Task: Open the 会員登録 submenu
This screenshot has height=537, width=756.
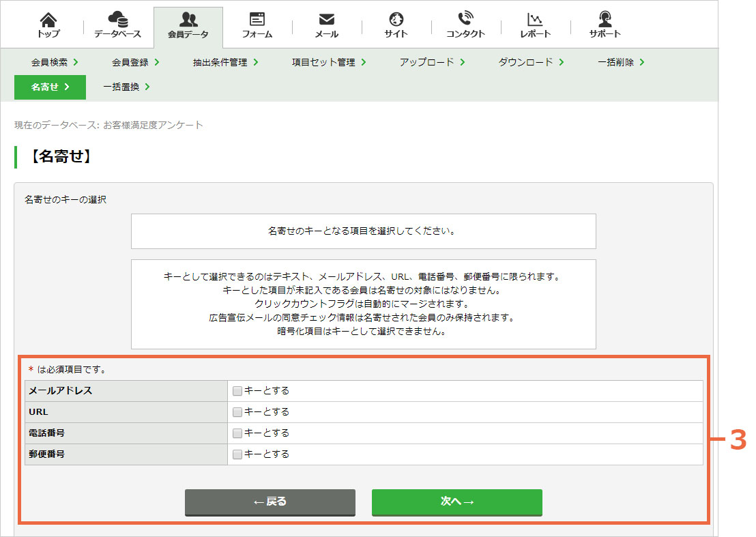Action: click(x=136, y=62)
